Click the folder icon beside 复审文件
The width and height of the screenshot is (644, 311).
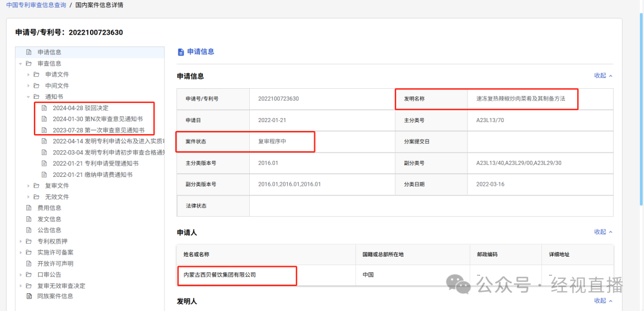coord(36,186)
